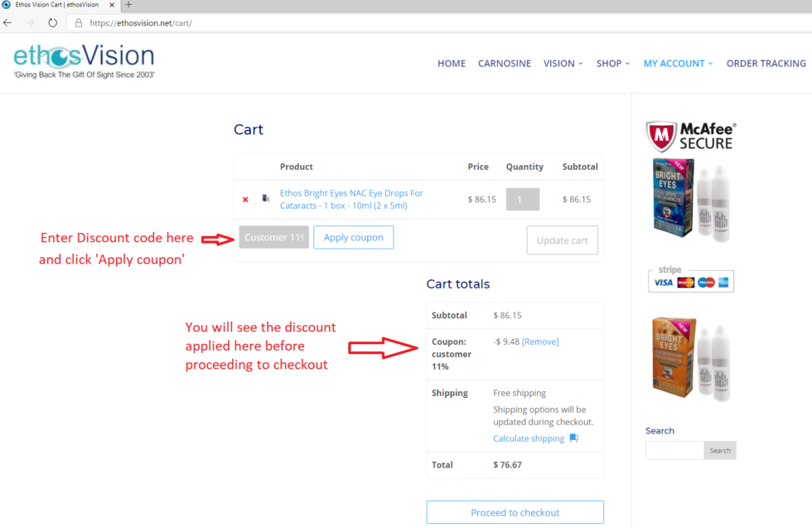Viewport: 812px width, 528px height.
Task: Click the Stripe payment cards badge
Action: (x=690, y=280)
